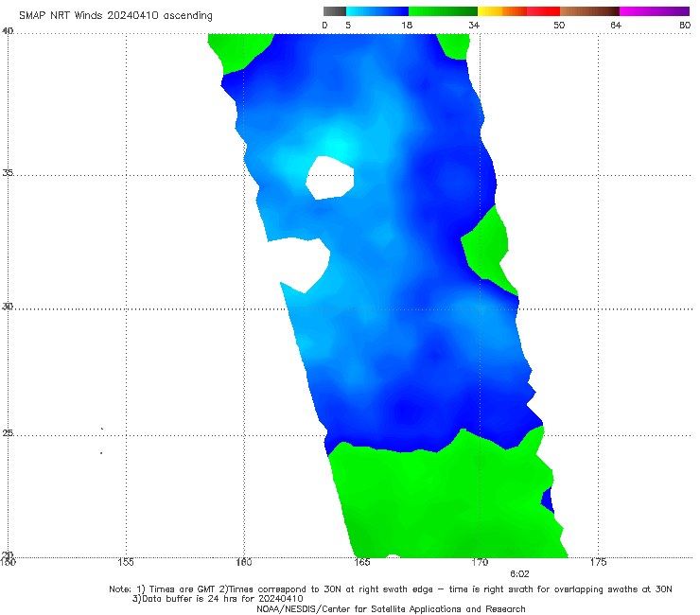Screen dimensions: 700x615
Task: Click the 'Data buffer is 24 hrs' note line
Action: coord(218,599)
